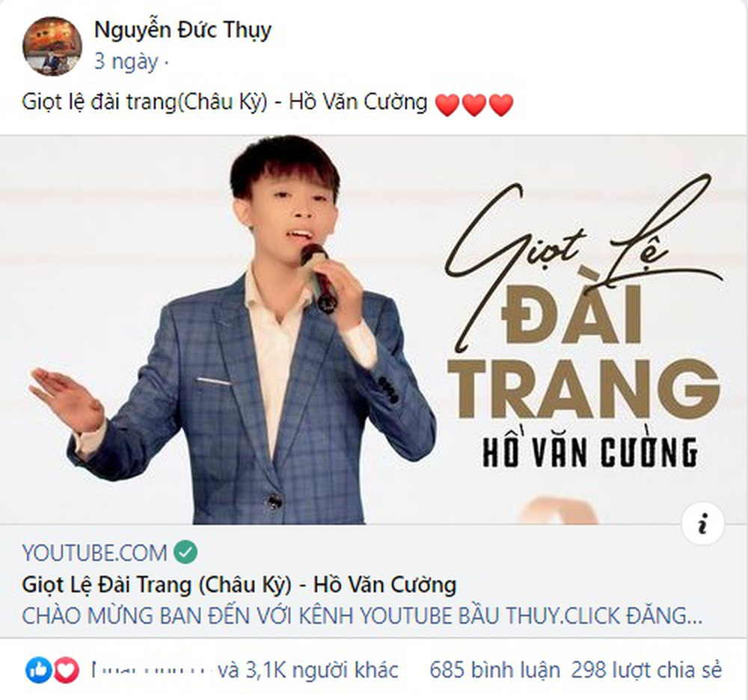Image resolution: width=748 pixels, height=700 pixels.
Task: Open the '685 bình luận' comments
Action: click(x=494, y=670)
